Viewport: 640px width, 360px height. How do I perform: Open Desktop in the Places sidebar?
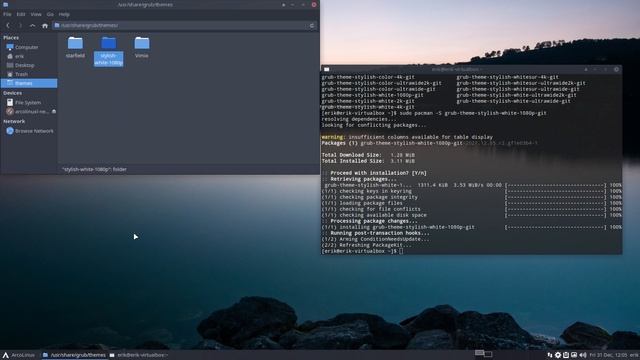click(x=29, y=65)
